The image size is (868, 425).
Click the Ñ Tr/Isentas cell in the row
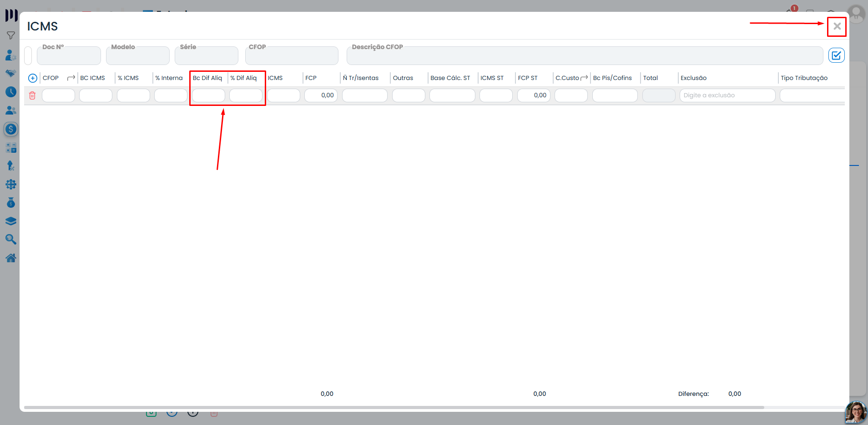[x=365, y=95]
